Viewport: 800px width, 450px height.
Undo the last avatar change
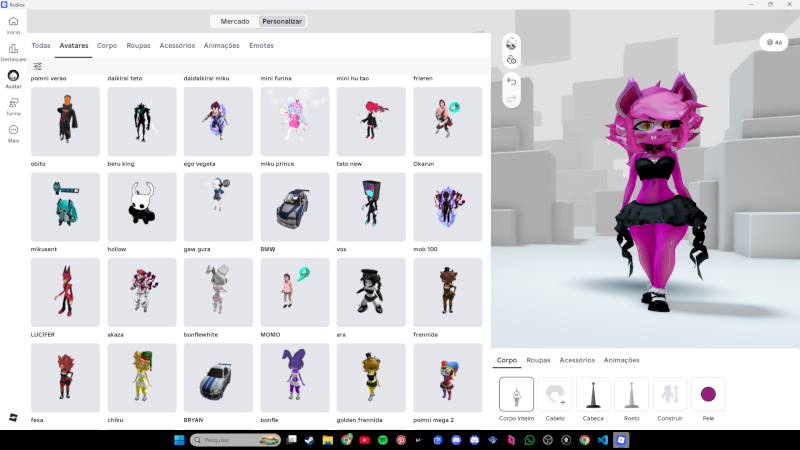[x=511, y=81]
